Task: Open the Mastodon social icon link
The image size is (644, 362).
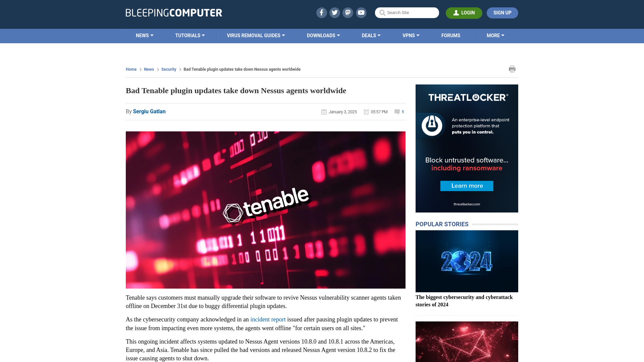Action: (x=348, y=12)
